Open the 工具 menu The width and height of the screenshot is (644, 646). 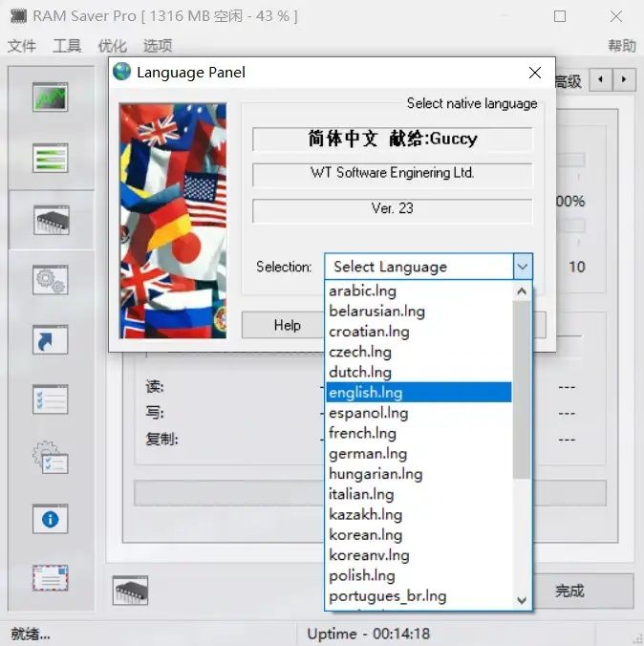(x=67, y=46)
